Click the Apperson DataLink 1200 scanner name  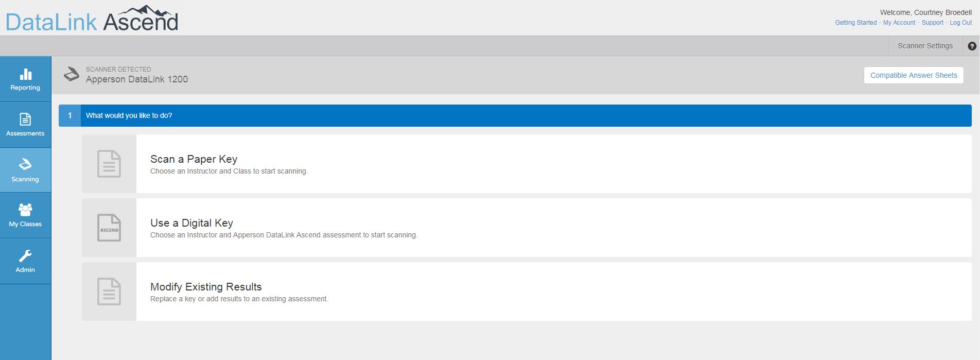pos(137,79)
